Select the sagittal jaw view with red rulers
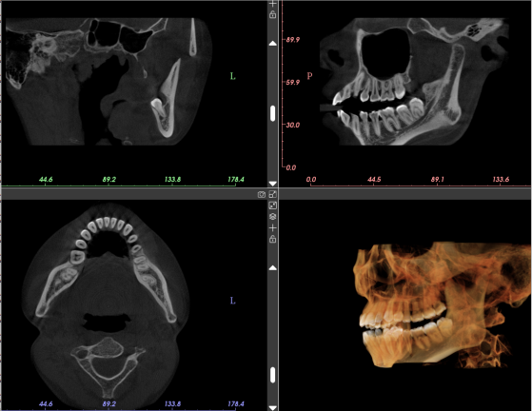Screen dimensions: 532x411 [405, 93]
